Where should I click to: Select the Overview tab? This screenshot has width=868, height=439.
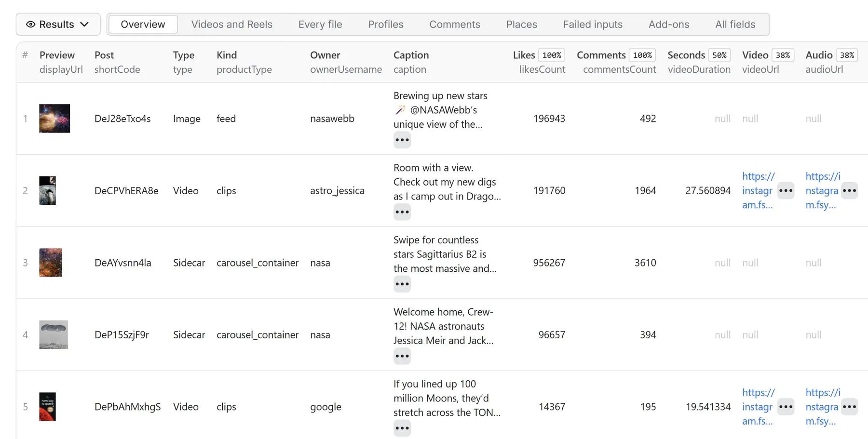[143, 24]
